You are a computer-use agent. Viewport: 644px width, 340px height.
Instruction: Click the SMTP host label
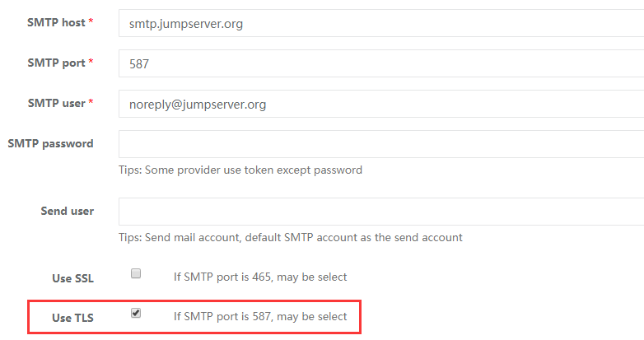coord(56,23)
